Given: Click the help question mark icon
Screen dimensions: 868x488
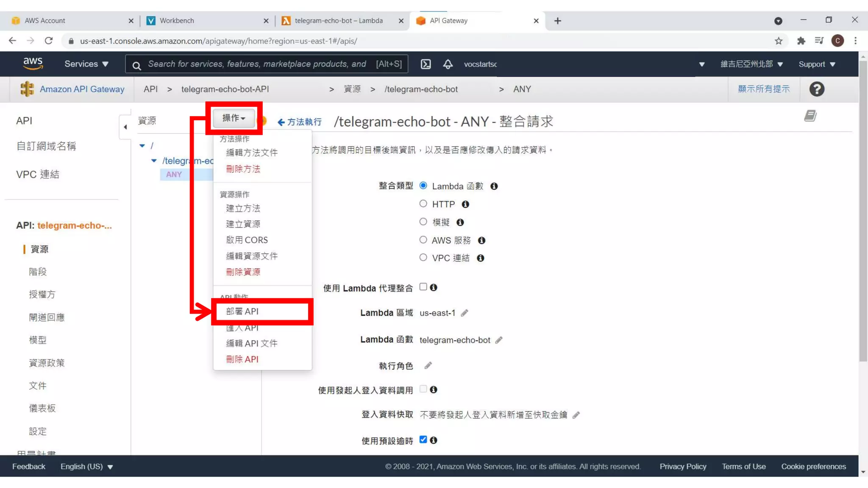Looking at the screenshot, I should [816, 89].
